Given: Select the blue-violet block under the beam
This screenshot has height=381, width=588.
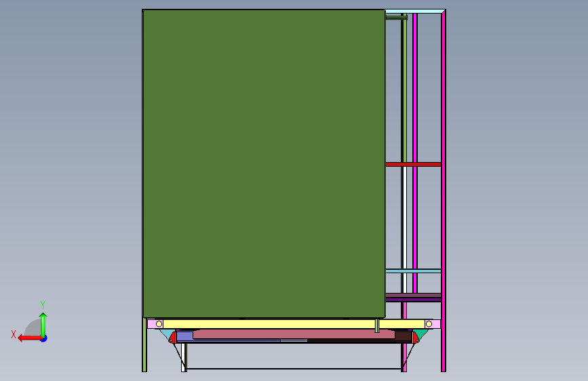Looking at the screenshot, I should tap(184, 336).
